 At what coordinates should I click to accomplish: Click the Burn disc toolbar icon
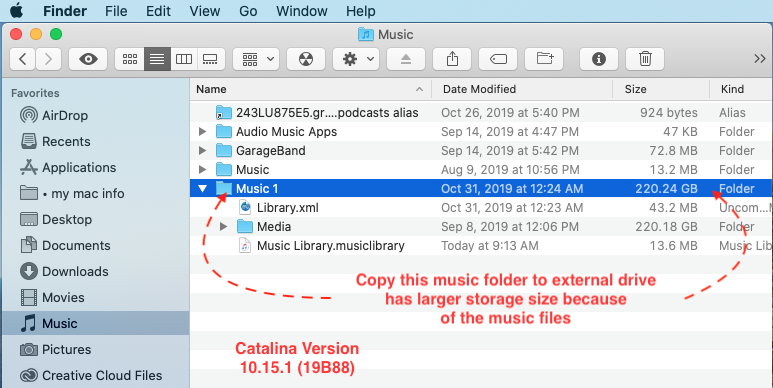click(x=306, y=59)
